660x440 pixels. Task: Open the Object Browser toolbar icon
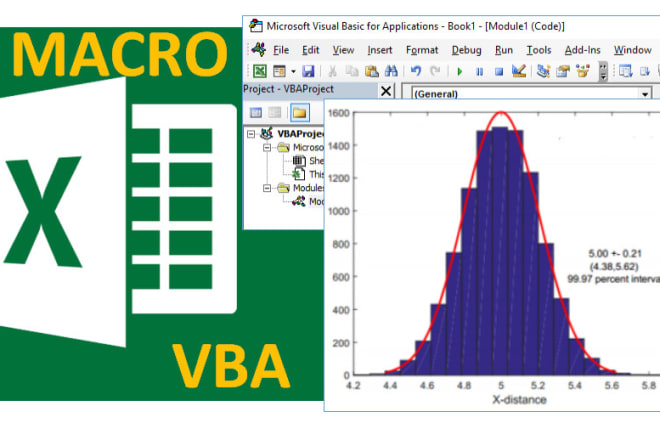583,71
